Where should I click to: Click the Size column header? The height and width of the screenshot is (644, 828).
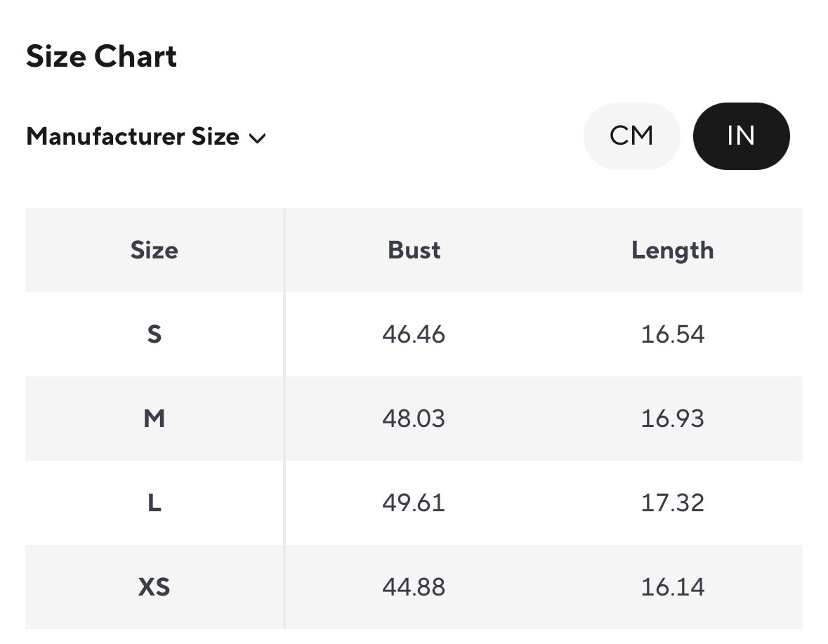[x=154, y=250]
